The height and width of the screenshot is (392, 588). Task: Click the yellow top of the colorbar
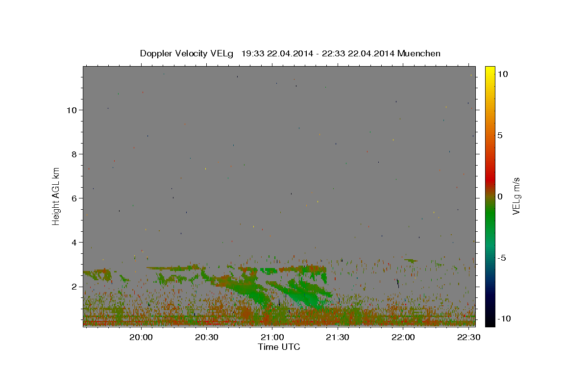pos(490,71)
